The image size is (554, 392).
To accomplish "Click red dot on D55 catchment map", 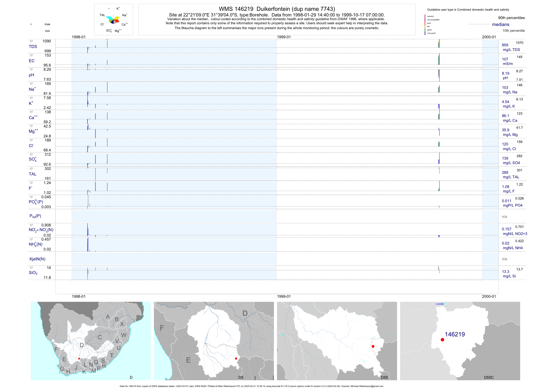I will 373,346.
